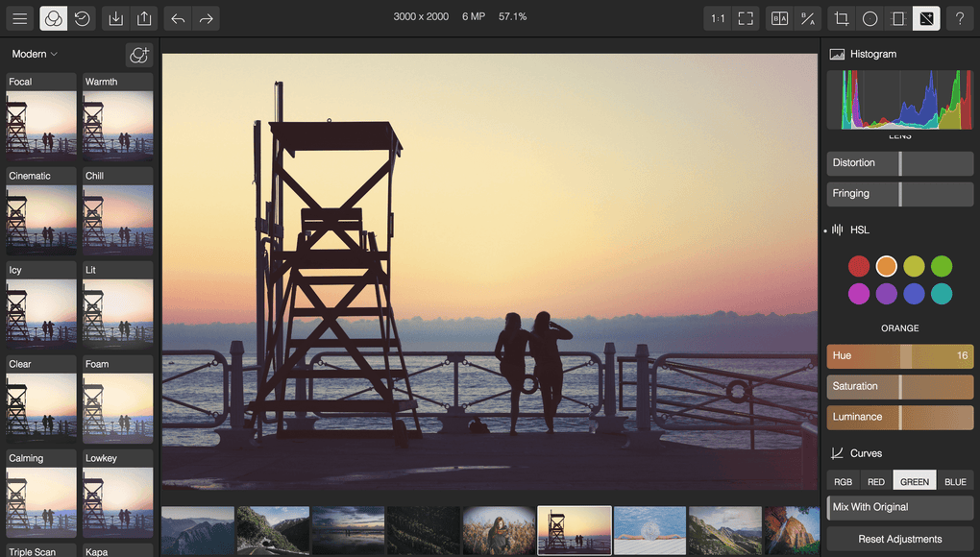Select the Crop tool
The image size is (980, 557).
pos(842,18)
